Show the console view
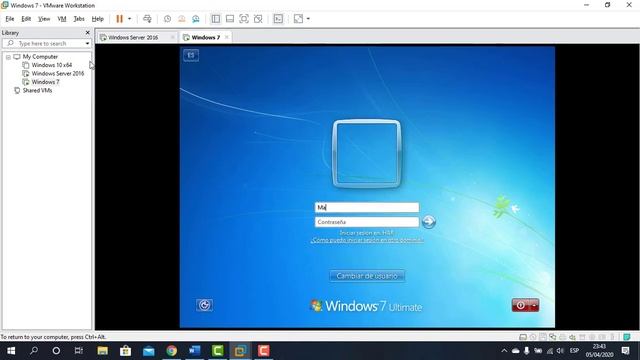640x360 pixels. (x=278, y=19)
